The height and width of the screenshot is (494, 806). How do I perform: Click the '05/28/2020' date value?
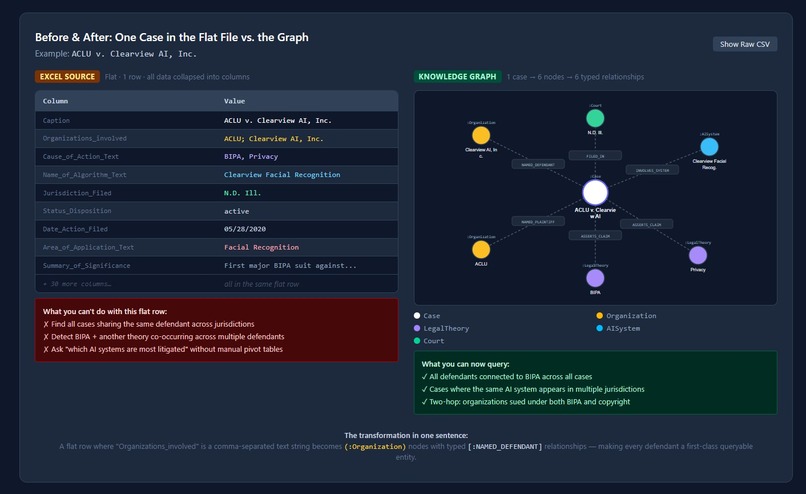(245, 229)
